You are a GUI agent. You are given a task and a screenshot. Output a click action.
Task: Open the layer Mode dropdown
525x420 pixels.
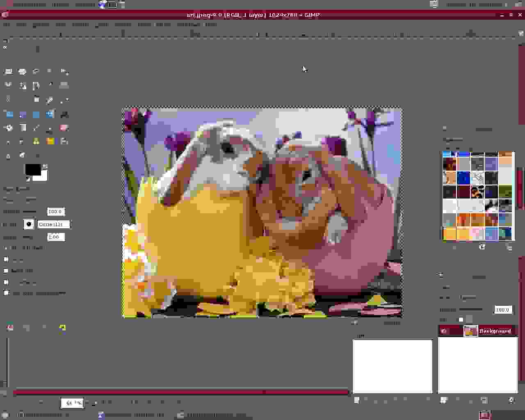tap(468, 297)
